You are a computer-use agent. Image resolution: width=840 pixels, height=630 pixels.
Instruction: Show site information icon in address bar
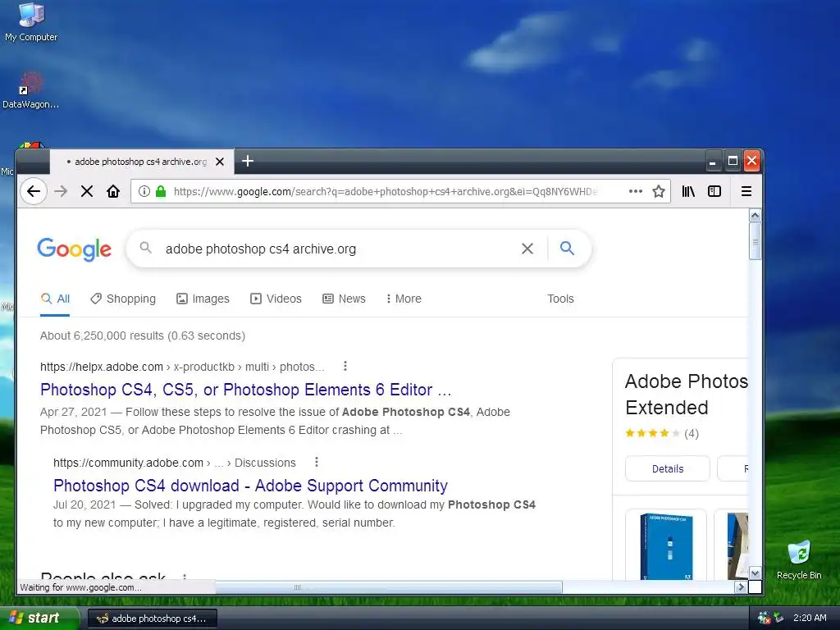144,191
